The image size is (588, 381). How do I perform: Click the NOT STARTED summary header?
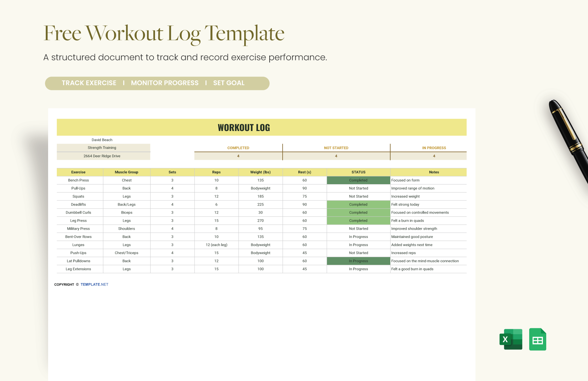[x=336, y=147]
